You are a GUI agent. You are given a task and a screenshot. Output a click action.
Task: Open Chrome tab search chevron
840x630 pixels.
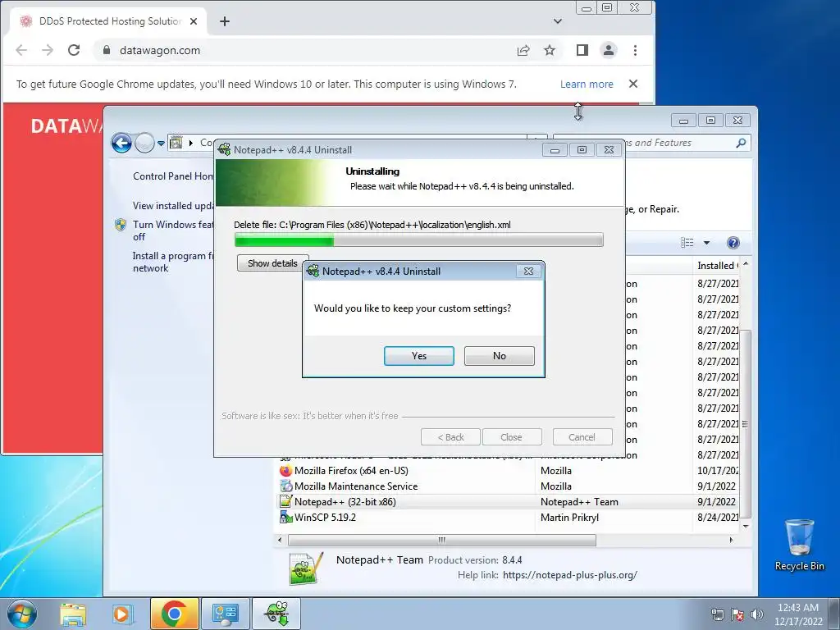[558, 21]
